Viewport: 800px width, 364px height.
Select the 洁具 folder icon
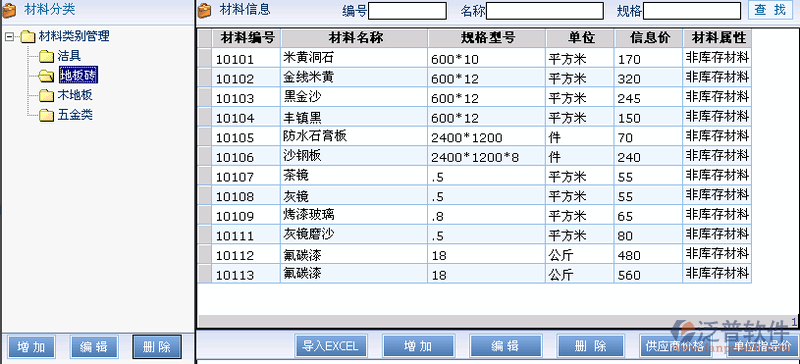point(46,56)
